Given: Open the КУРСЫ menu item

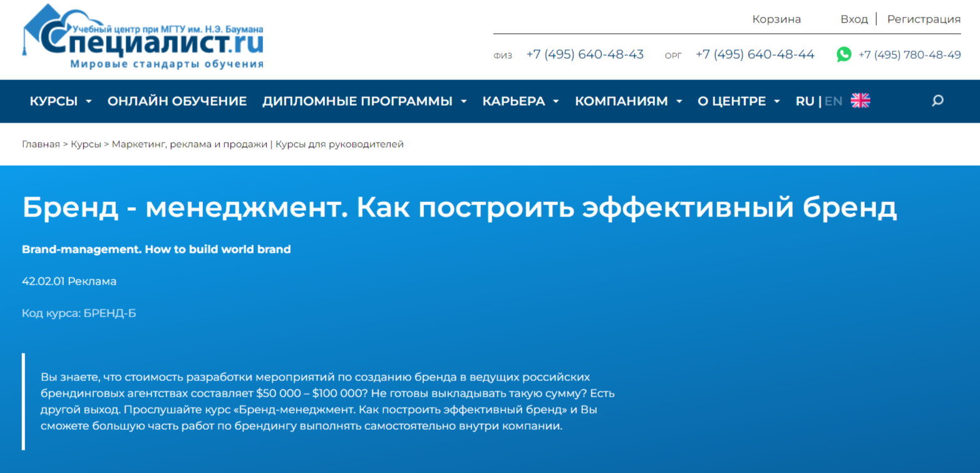Looking at the screenshot, I should click(x=54, y=101).
